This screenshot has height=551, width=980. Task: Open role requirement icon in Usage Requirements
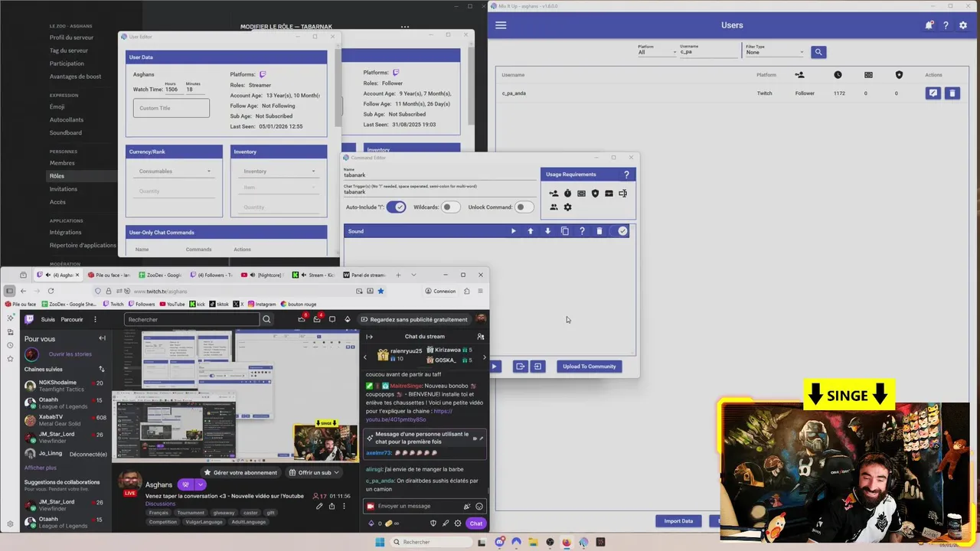click(554, 194)
